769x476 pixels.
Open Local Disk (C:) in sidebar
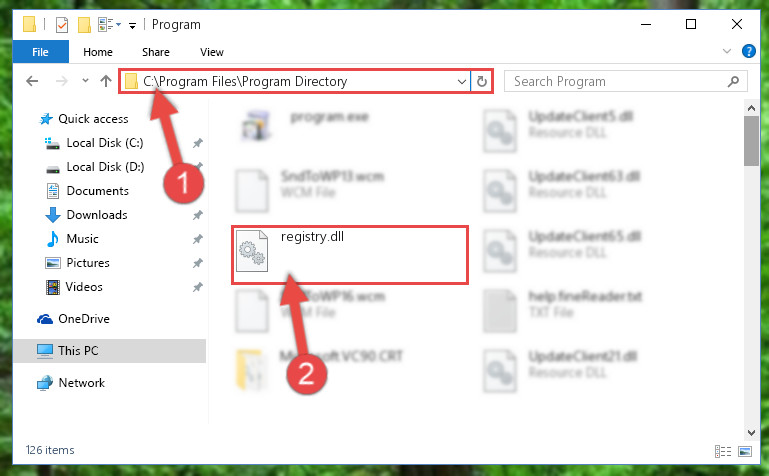[104, 143]
